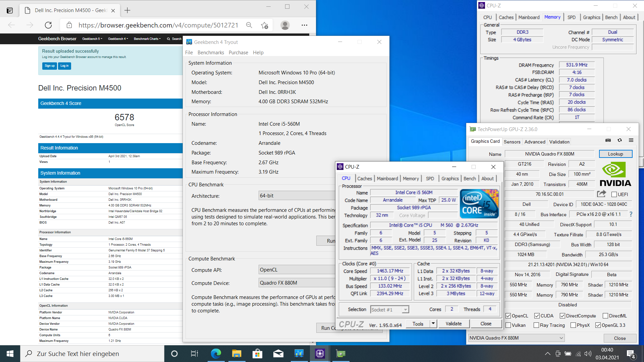Click the Edge address bar URL

[x=158, y=25]
